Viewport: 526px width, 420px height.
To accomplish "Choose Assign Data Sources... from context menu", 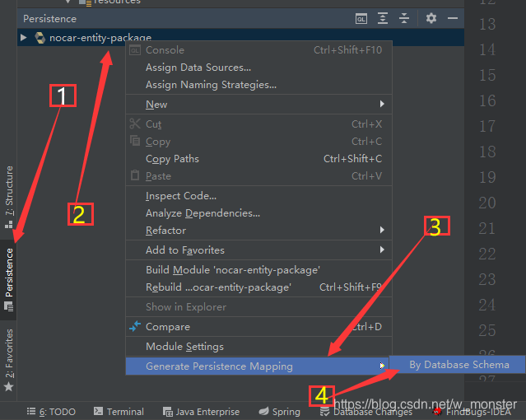I will [258, 68].
